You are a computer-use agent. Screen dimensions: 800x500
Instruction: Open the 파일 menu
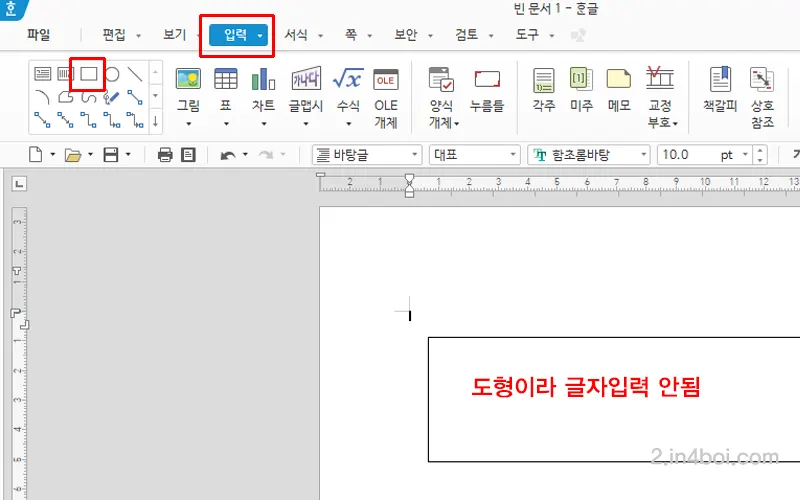coord(39,35)
